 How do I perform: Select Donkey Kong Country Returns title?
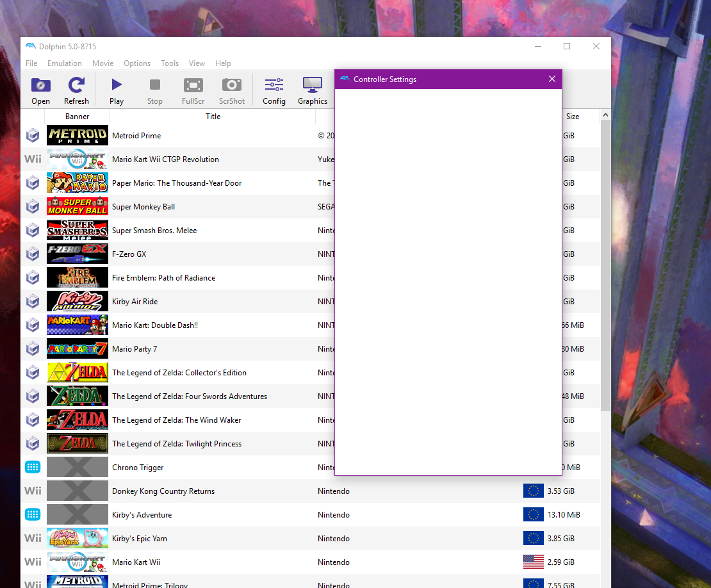coord(163,491)
